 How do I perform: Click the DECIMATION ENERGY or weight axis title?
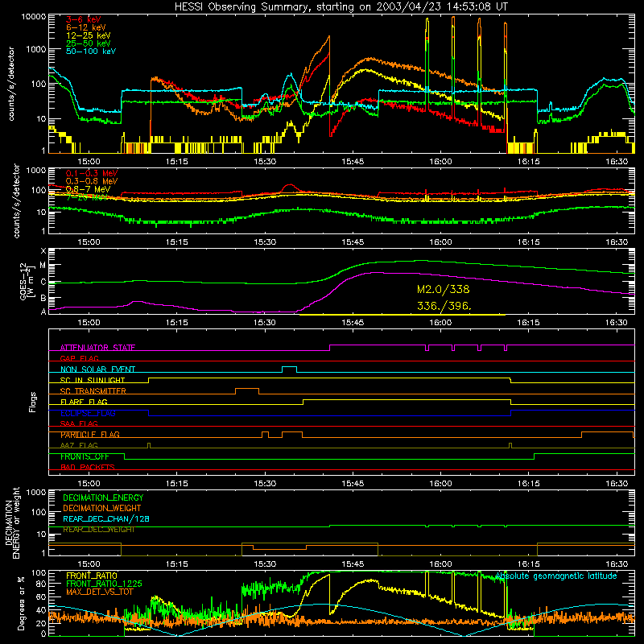coord(12,522)
